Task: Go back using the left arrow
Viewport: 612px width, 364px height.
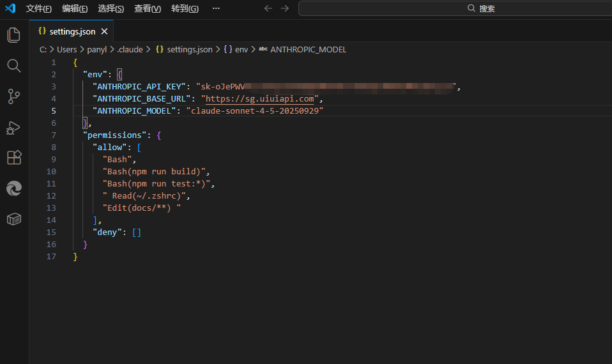Action: coord(268,8)
